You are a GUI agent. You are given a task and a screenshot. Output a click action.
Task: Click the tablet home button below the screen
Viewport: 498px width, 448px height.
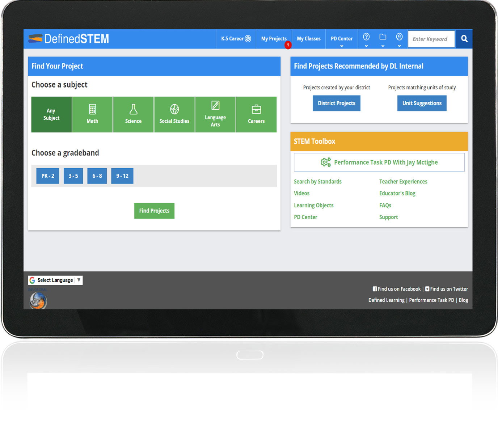point(250,355)
